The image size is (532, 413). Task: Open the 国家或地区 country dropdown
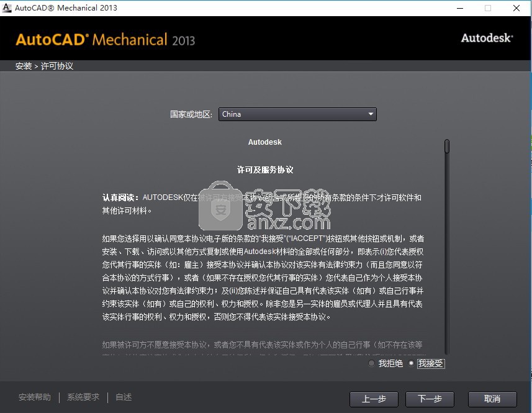click(297, 114)
